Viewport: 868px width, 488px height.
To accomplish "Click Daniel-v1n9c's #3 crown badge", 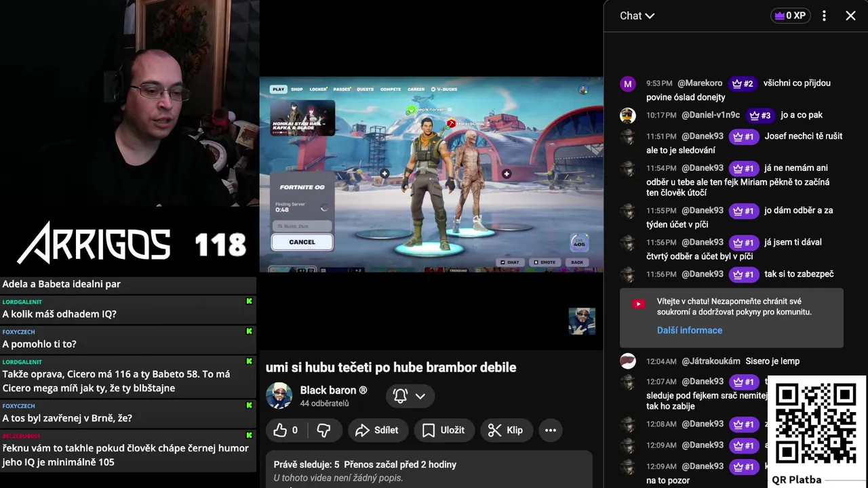I will tap(760, 115).
